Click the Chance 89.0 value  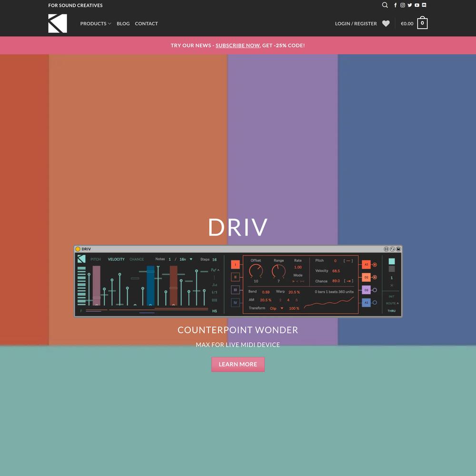(336, 281)
